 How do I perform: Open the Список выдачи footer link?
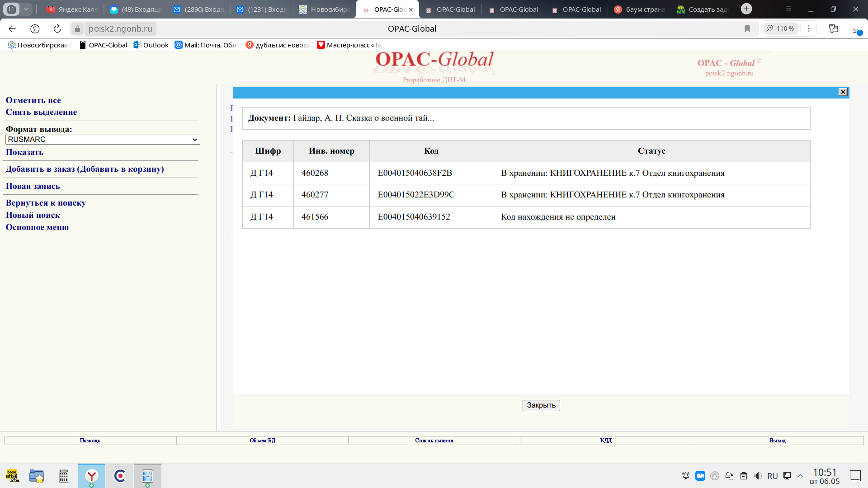[x=434, y=441]
